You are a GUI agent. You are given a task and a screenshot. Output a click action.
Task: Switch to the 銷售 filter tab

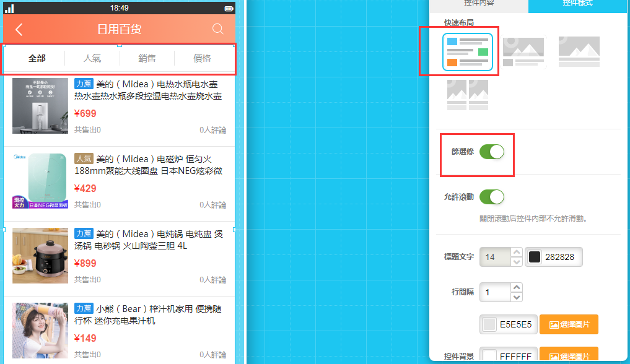(x=147, y=59)
